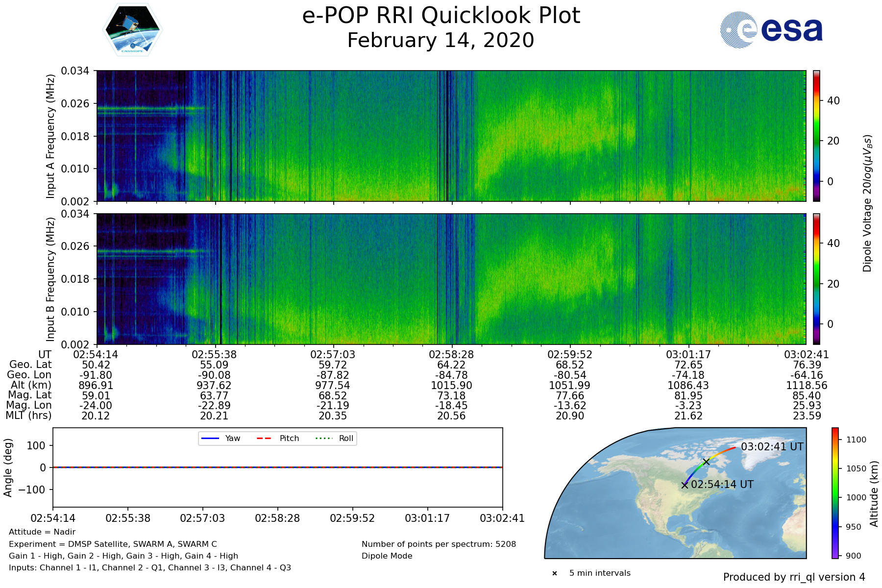Click the X marker midway along the satellite track
This screenshot has height=588, width=882.
pyautogui.click(x=706, y=462)
